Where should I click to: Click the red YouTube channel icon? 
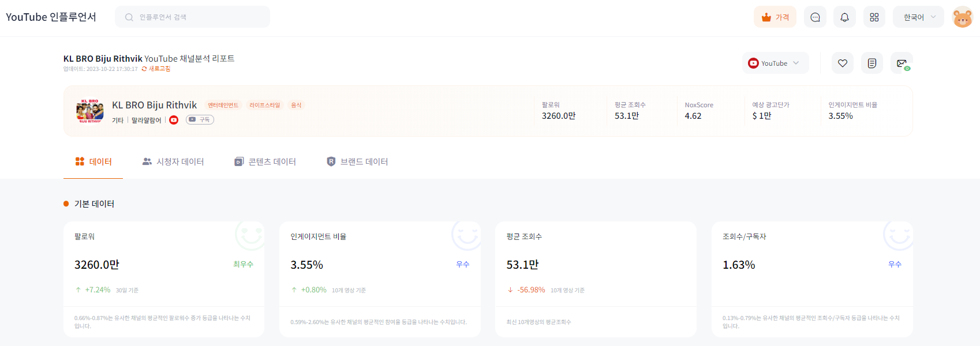click(x=174, y=120)
